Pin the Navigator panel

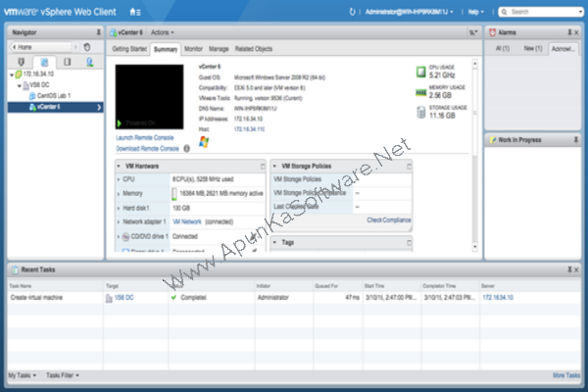99,32
